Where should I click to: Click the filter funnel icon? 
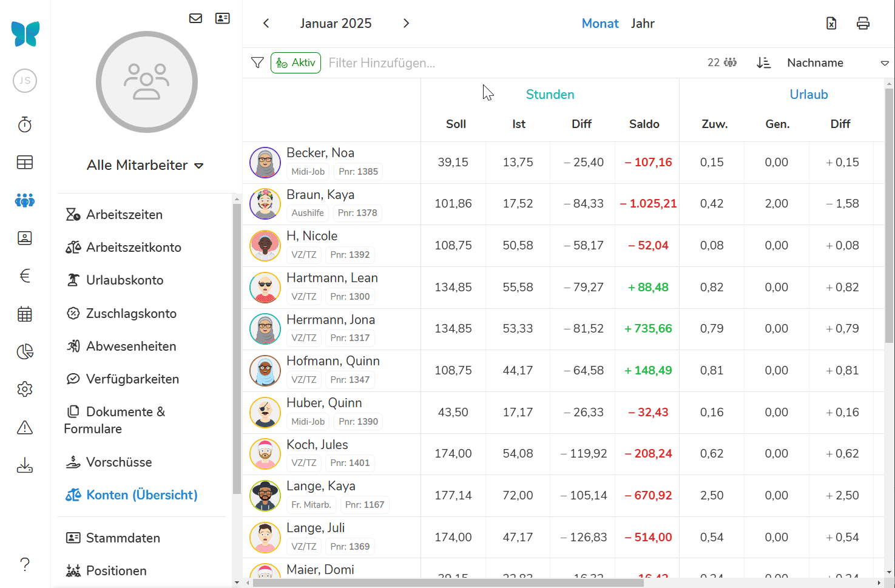(x=257, y=63)
